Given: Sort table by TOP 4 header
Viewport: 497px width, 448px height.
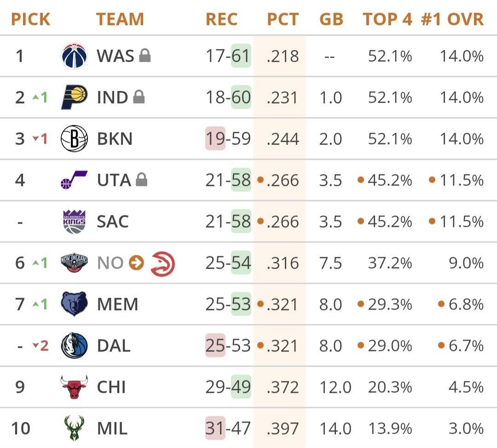Looking at the screenshot, I should pos(387,19).
